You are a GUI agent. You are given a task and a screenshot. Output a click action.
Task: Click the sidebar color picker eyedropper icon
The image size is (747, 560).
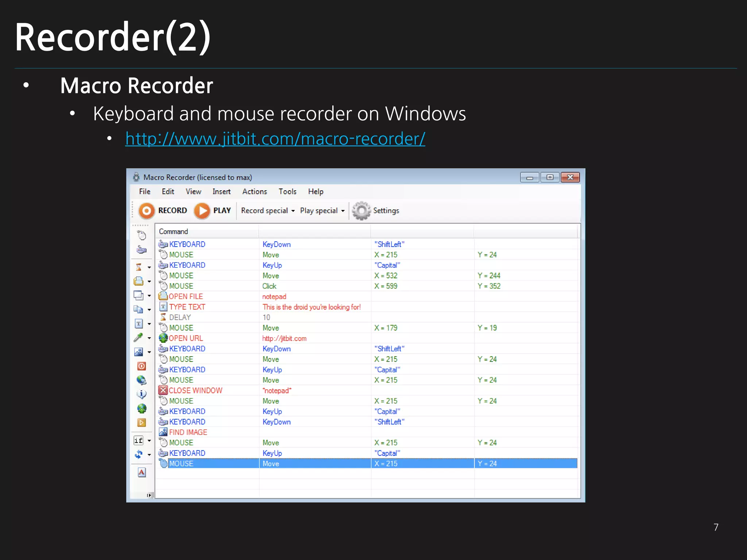pyautogui.click(x=139, y=338)
